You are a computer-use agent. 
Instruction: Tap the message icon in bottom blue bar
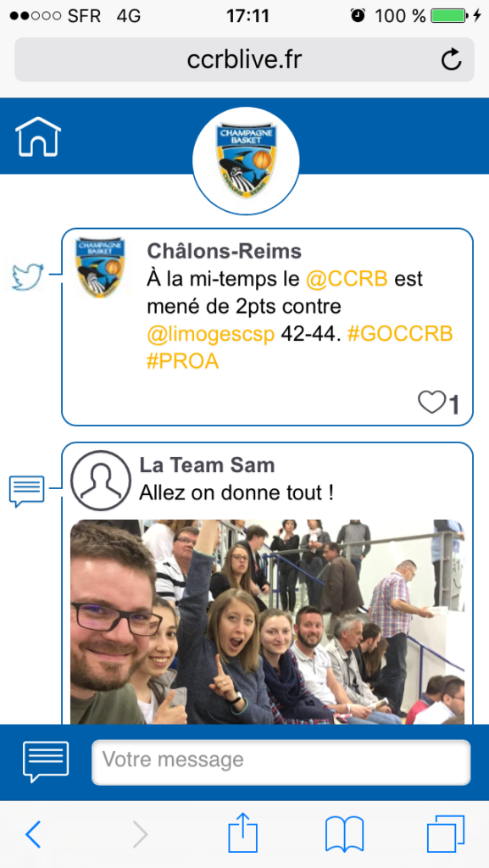pyautogui.click(x=46, y=762)
